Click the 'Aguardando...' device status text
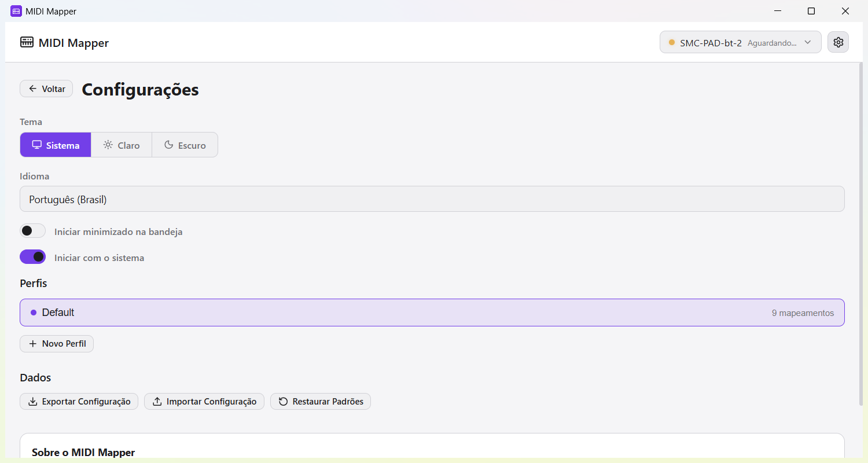 point(772,43)
